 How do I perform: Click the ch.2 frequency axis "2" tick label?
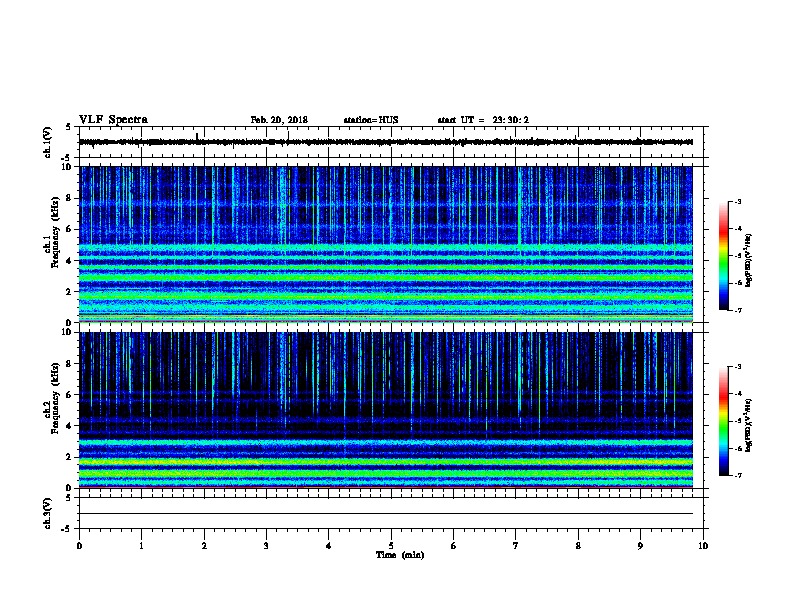69,457
